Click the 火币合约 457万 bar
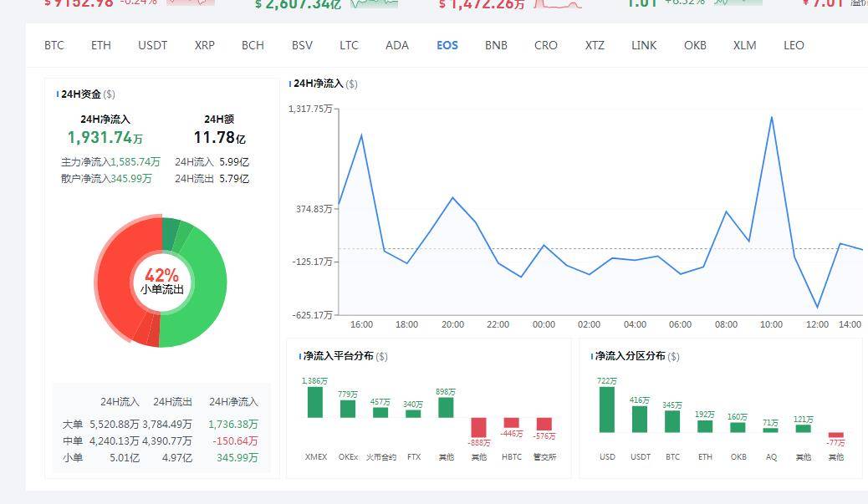The height and width of the screenshot is (504, 868). (x=380, y=413)
